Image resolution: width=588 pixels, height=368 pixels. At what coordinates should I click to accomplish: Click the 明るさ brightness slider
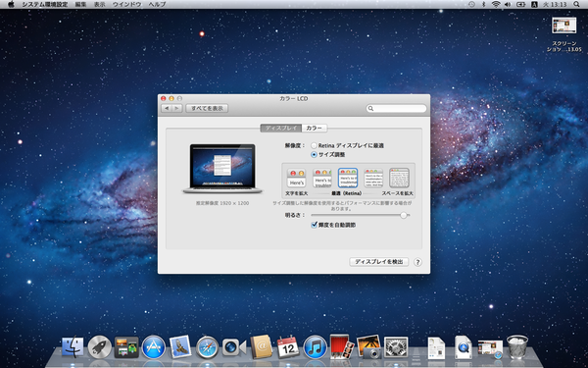tap(360, 215)
